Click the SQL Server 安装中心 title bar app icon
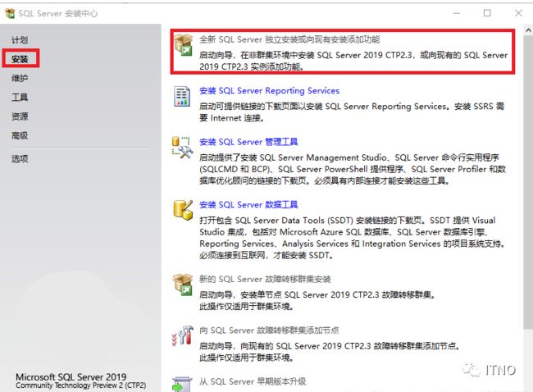The width and height of the screenshot is (533, 392). 10,13
